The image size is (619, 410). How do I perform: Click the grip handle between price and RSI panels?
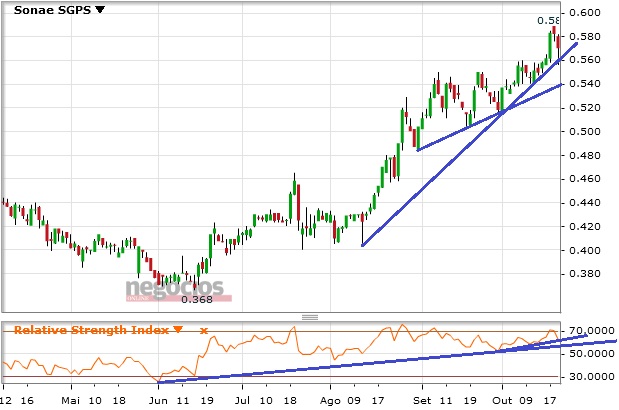point(310,317)
